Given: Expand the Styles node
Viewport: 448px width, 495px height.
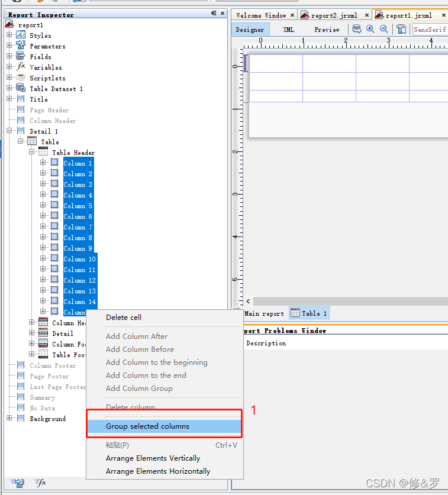Looking at the screenshot, I should [9, 35].
